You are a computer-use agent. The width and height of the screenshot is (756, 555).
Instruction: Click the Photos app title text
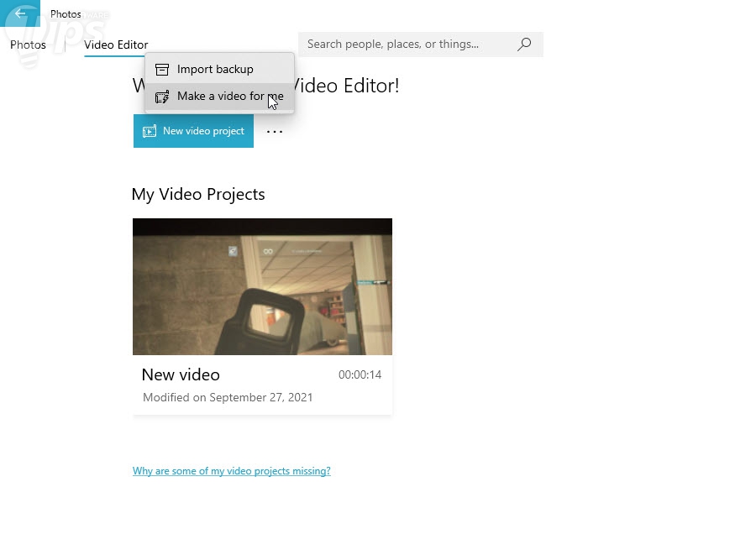pos(66,14)
